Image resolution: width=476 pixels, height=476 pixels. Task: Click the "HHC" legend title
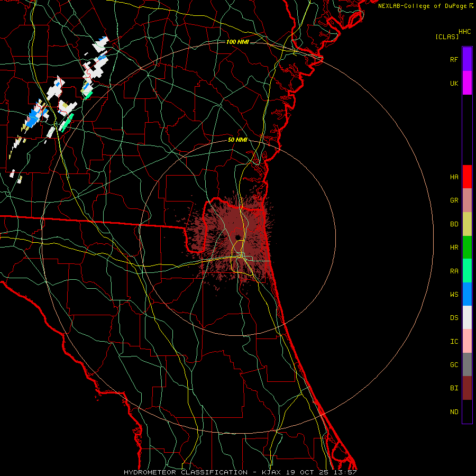[x=465, y=32]
